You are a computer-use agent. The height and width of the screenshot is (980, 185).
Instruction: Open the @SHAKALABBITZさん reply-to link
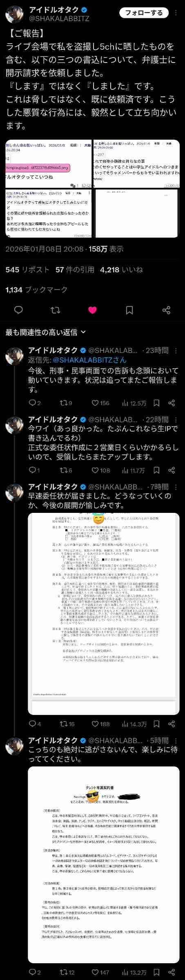point(90,360)
